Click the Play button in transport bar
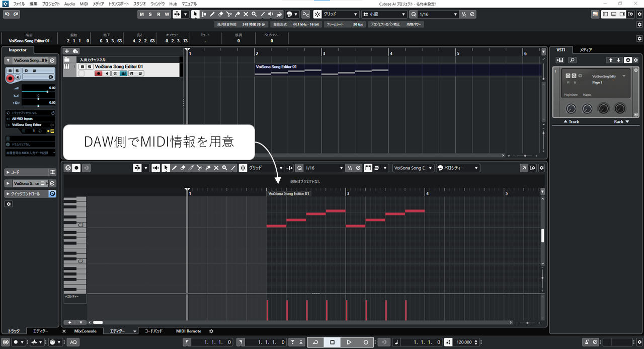The width and height of the screenshot is (644, 349). tap(349, 342)
